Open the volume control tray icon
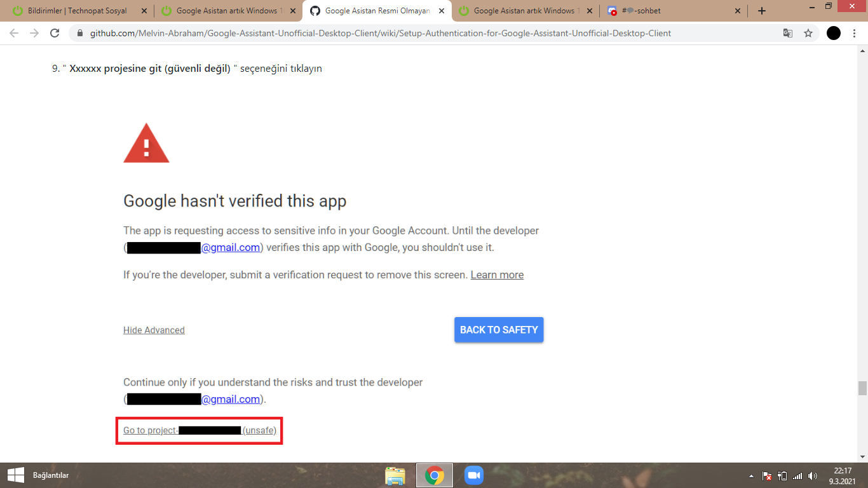This screenshot has width=868, height=488. (813, 476)
